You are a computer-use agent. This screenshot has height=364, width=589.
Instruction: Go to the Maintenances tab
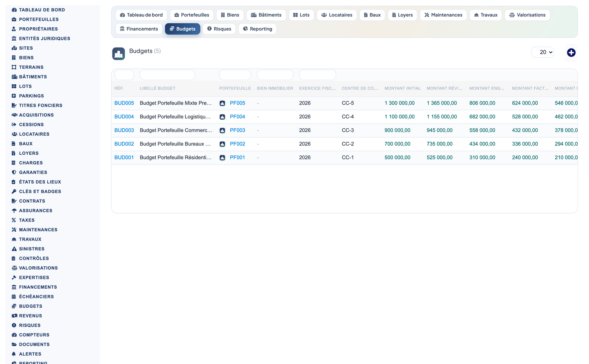pyautogui.click(x=443, y=15)
